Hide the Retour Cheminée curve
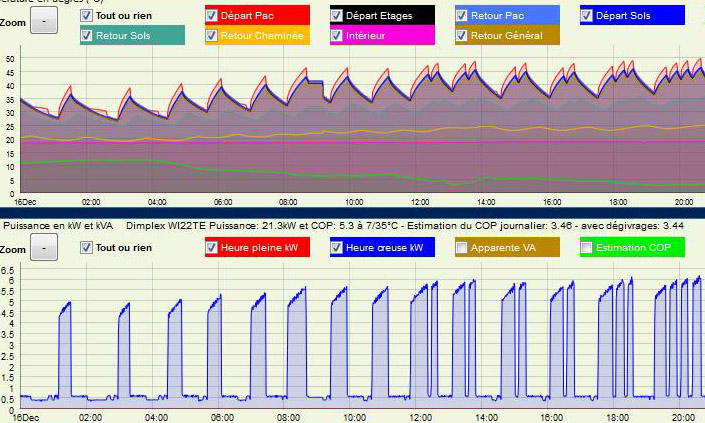705x423 pixels. tap(212, 36)
